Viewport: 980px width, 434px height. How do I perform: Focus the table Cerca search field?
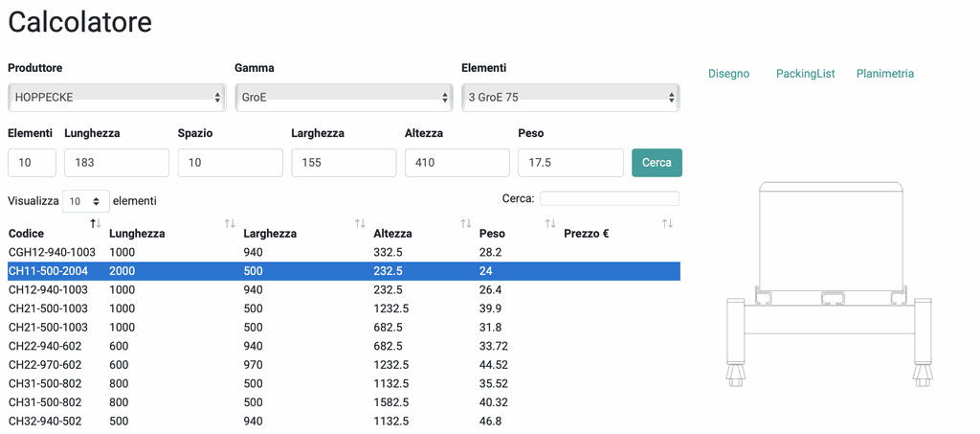(x=610, y=199)
